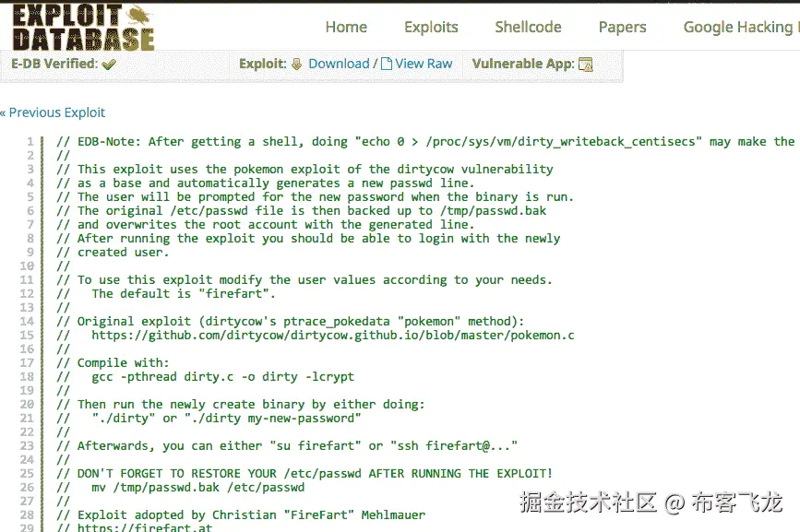Click line 'Then run the newly create binary'
Image resolution: width=800 pixels, height=532 pixels.
(x=240, y=404)
